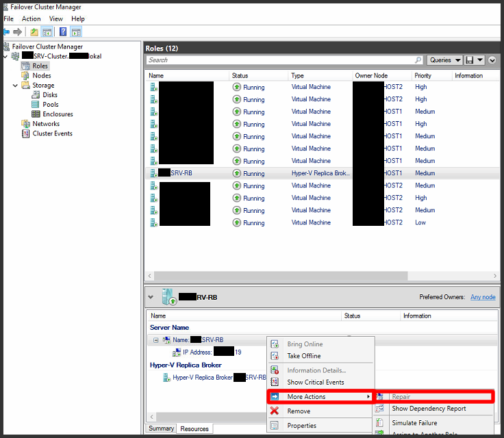
Task: Click the resources list scroll left arrow
Action: tap(152, 417)
